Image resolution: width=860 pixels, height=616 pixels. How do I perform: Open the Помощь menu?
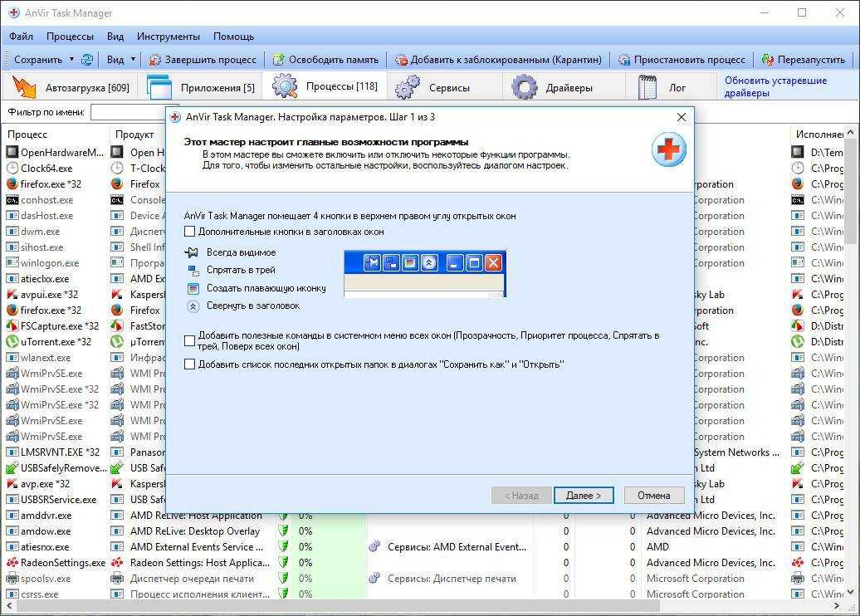(233, 37)
